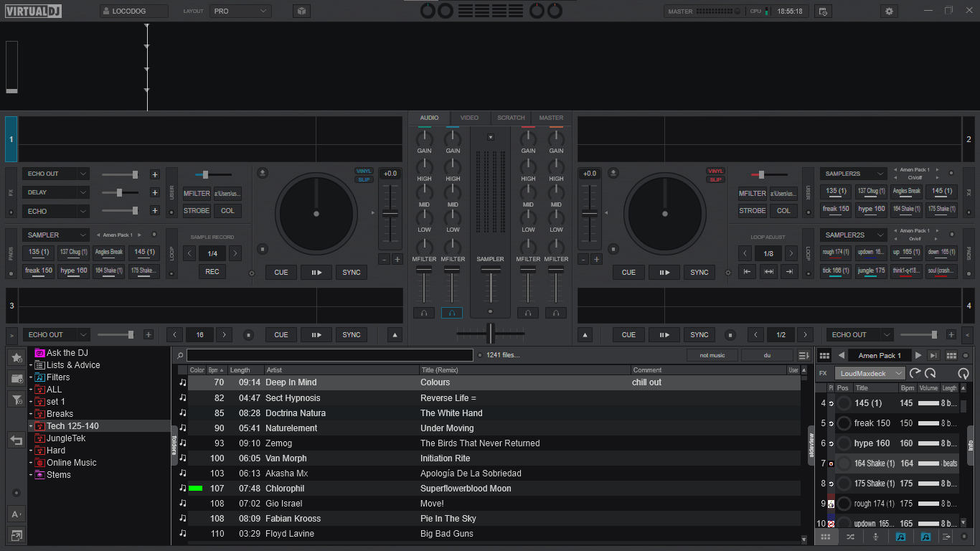This screenshot has width=980, height=551.
Task: Click the microphone icon in sampler bottom bar
Action: pos(875,537)
